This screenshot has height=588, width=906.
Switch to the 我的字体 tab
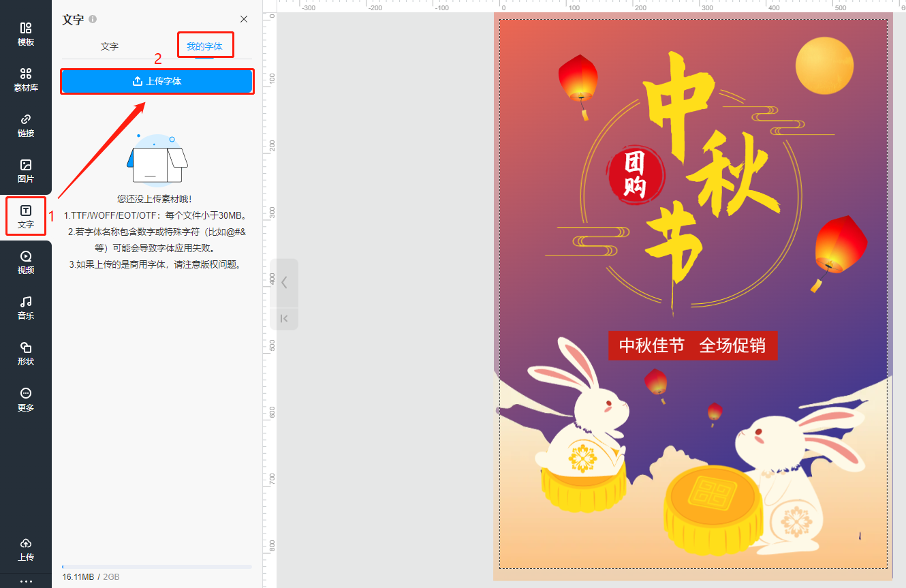(x=204, y=46)
